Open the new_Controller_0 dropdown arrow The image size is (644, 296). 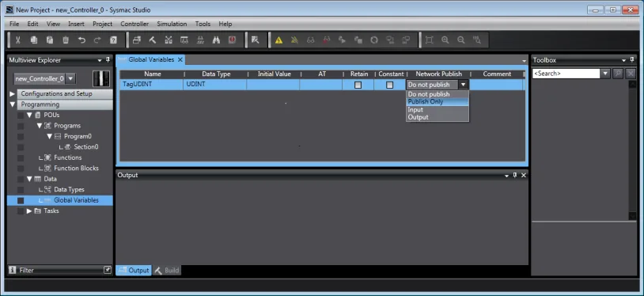[x=70, y=78]
